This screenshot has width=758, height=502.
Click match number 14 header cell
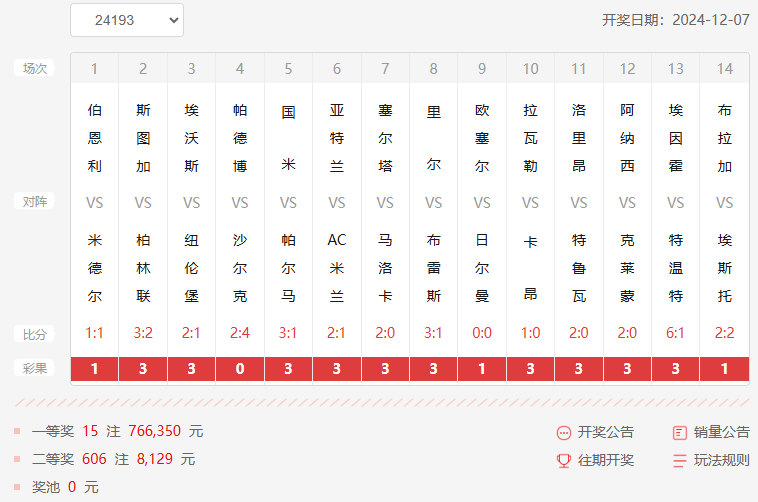click(x=725, y=69)
